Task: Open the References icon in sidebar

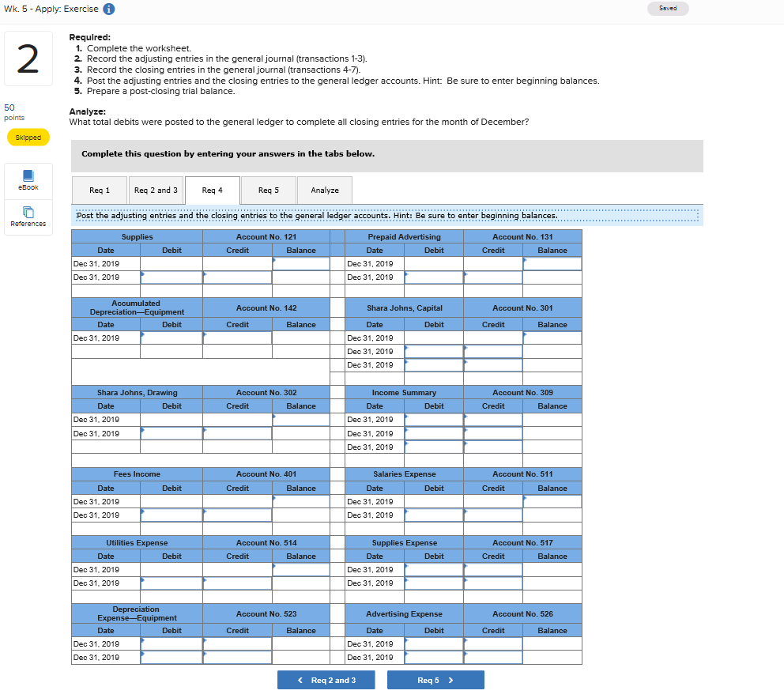Action: click(x=28, y=212)
